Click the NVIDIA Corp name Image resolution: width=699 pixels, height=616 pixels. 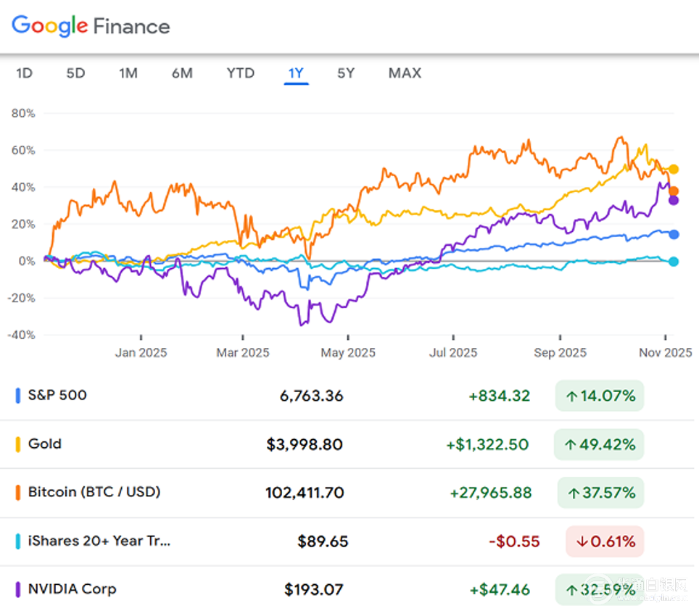72,588
